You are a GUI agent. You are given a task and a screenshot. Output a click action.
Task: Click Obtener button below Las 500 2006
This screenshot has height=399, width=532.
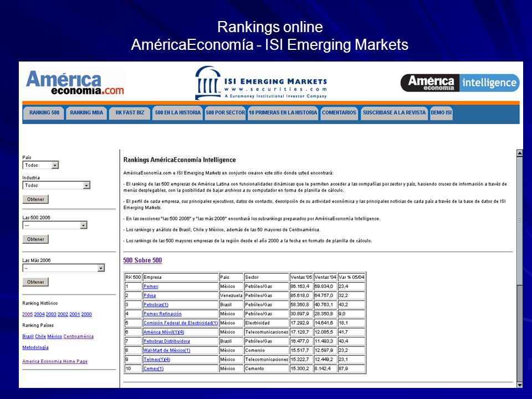35,239
